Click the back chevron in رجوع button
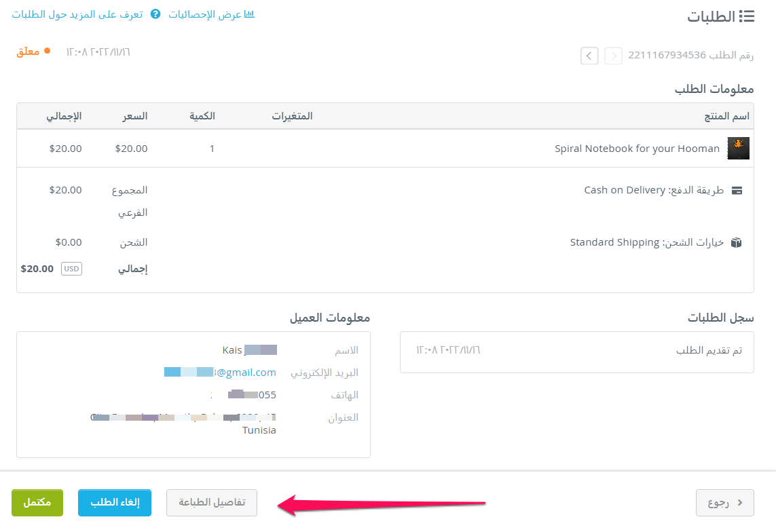776x532 pixels. [x=740, y=502]
